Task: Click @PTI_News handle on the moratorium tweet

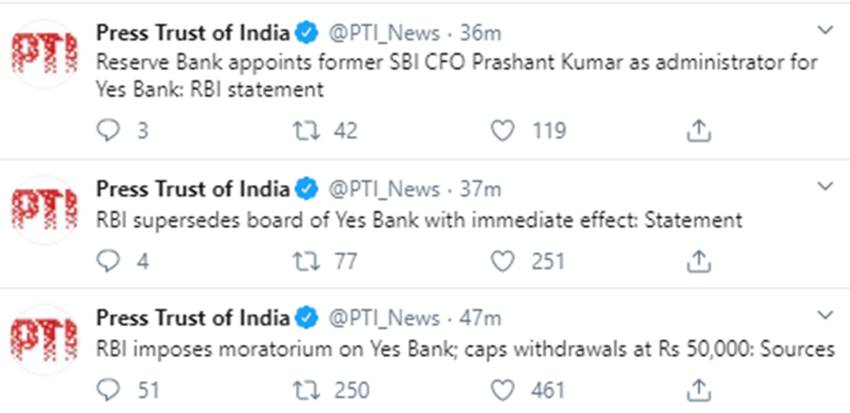Action: click(384, 320)
